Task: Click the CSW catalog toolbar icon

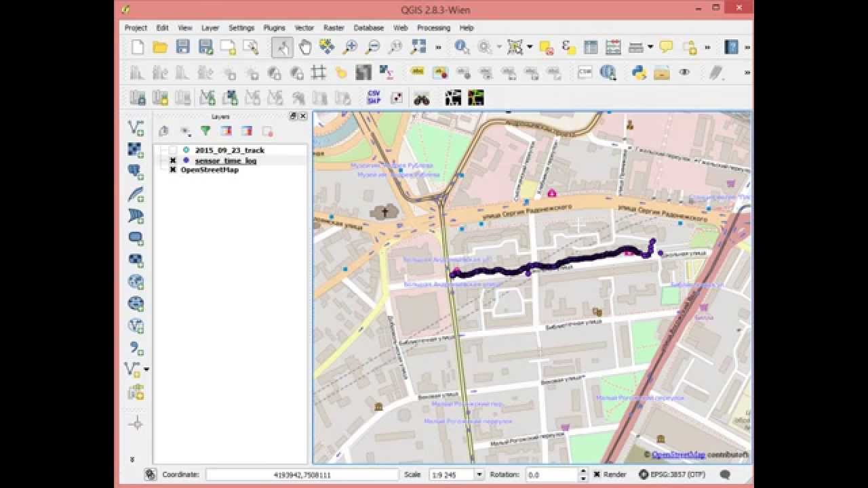Action: [585, 73]
